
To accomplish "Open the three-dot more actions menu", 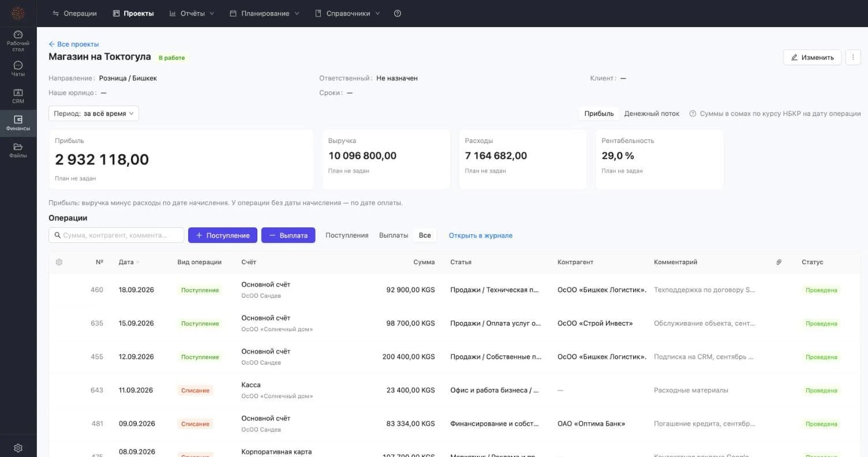I will [853, 57].
